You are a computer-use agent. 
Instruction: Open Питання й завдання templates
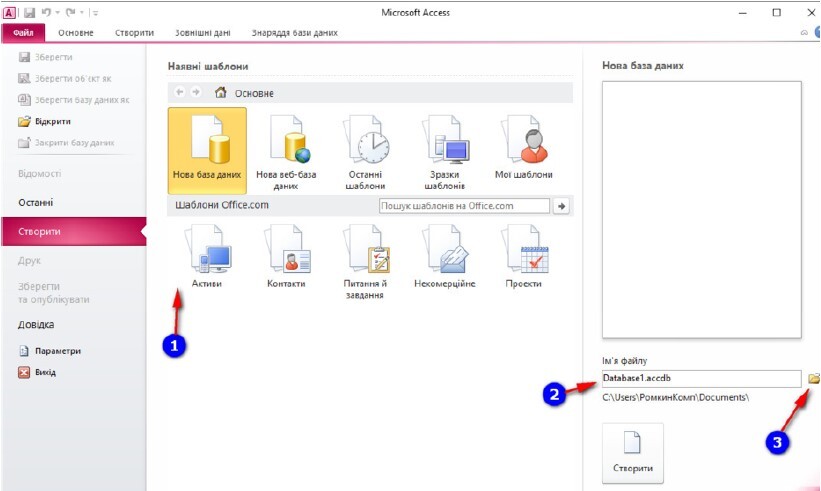pyautogui.click(x=365, y=261)
